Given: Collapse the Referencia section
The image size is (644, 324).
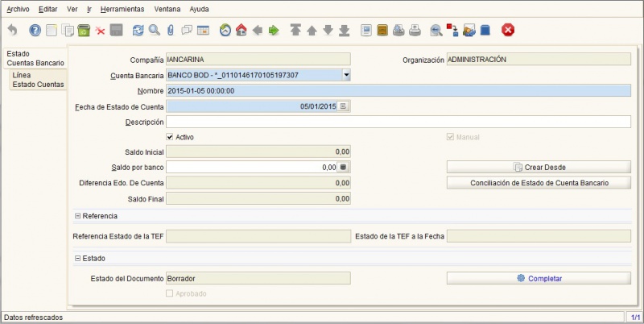Looking at the screenshot, I should click(x=77, y=216).
